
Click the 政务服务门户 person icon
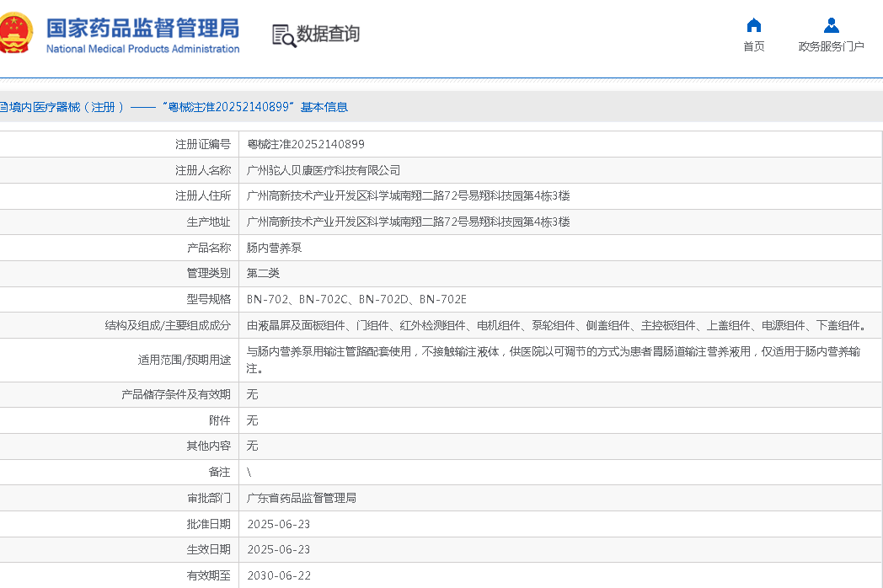click(x=831, y=25)
